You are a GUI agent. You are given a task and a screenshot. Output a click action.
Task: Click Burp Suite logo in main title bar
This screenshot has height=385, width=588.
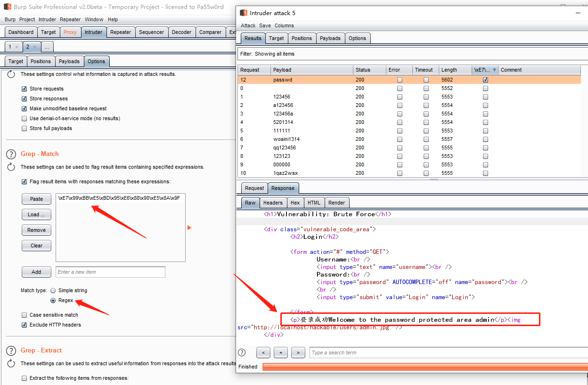tap(8, 7)
